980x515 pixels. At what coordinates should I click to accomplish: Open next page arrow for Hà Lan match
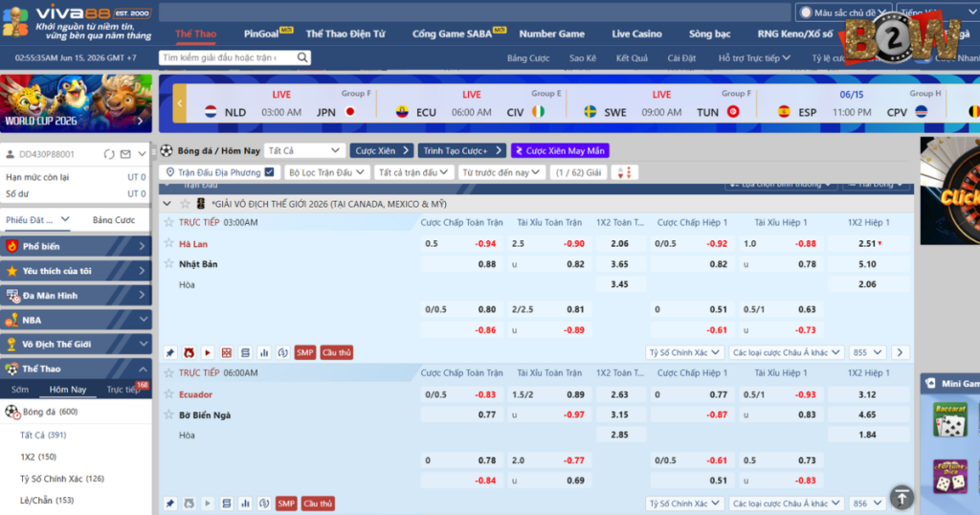900,352
